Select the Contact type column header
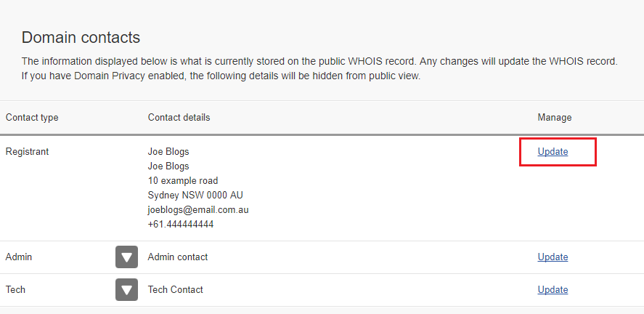644x314 pixels. (32, 118)
